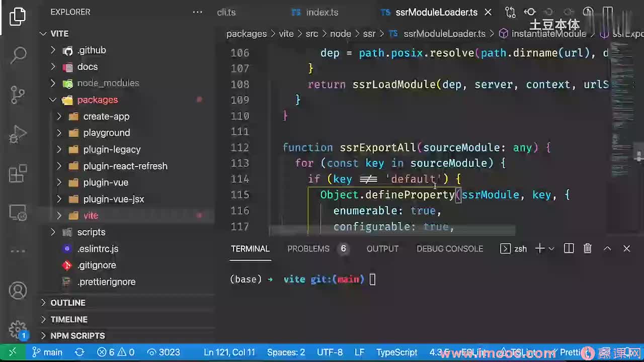The image size is (644, 362).
Task: Open the Accounts menu
Action: pyautogui.click(x=18, y=291)
